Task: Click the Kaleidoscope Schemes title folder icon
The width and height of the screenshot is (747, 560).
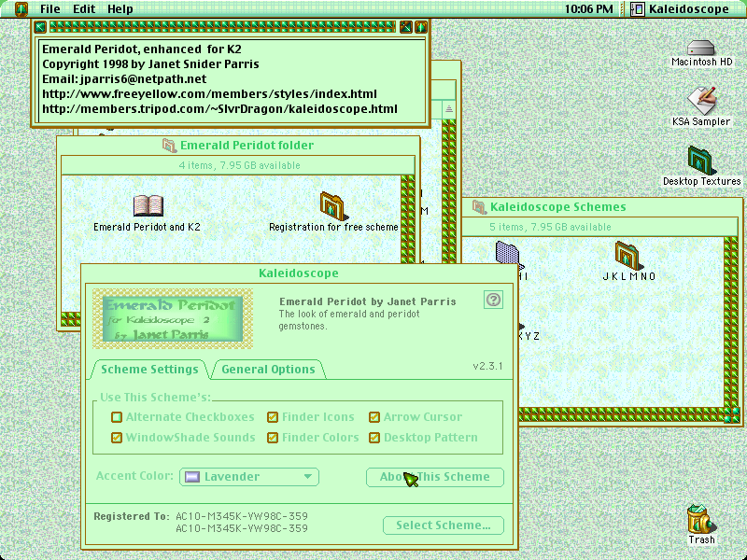Action: point(479,207)
